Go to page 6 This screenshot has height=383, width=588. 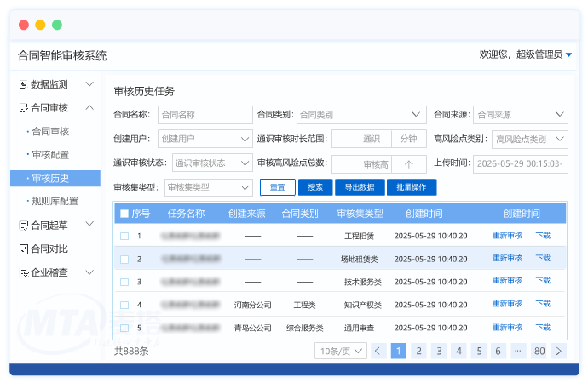499,351
